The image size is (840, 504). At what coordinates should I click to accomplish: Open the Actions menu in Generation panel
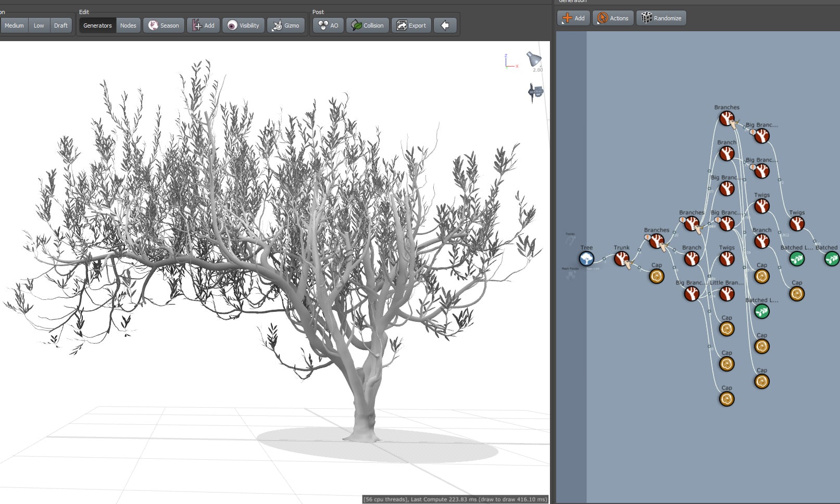pos(613,18)
